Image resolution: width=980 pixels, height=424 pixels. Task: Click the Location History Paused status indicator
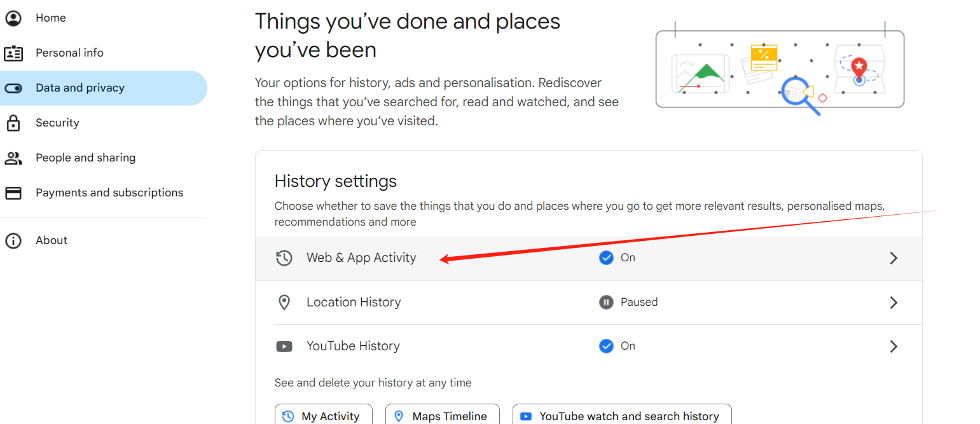[x=606, y=302]
